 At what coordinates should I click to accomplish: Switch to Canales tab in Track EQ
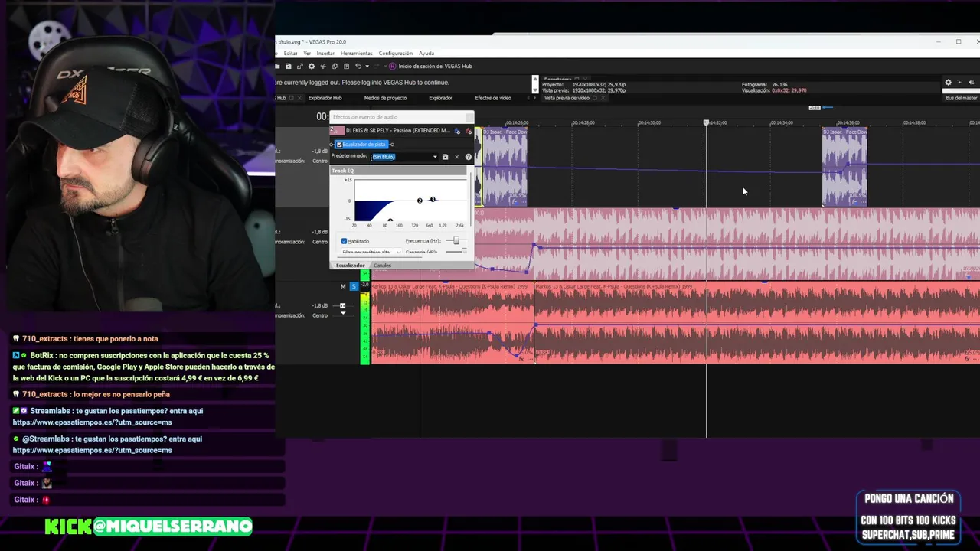tap(382, 265)
